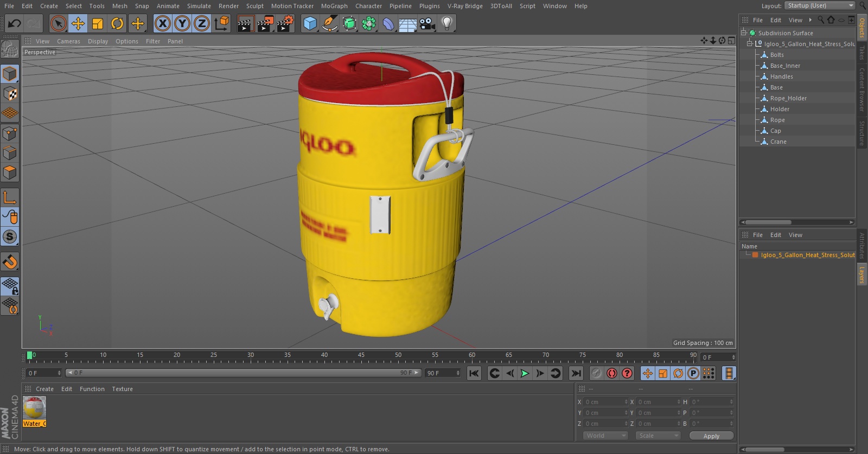868x454 pixels.
Task: Switch to Texture mode checkered cube
Action: click(10, 94)
